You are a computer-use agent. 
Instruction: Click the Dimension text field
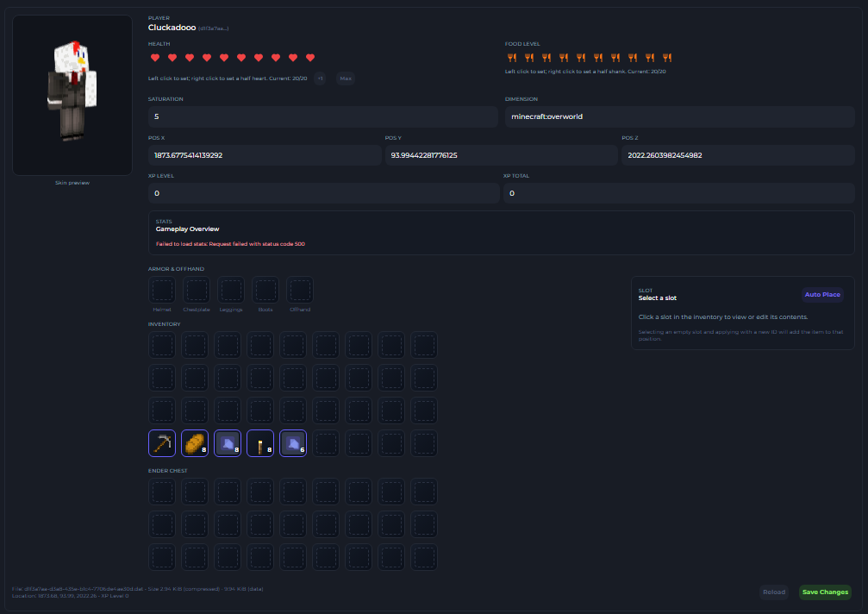[679, 116]
